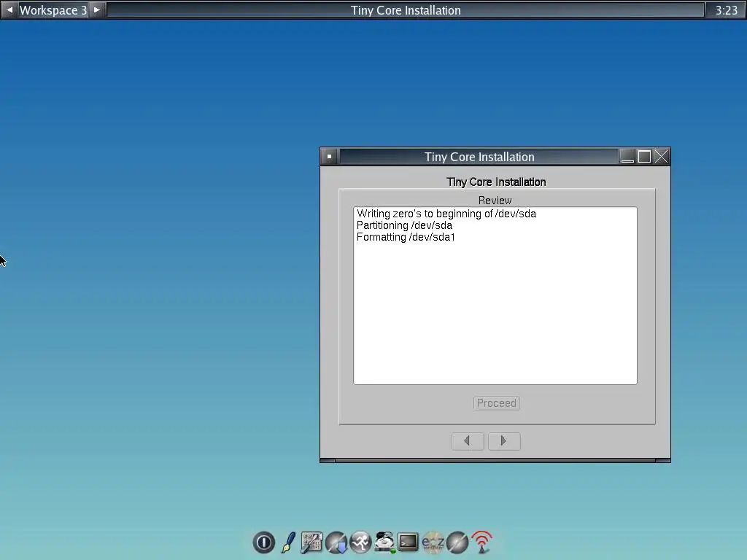
Task: Go forward with the right arrow button
Action: (x=504, y=441)
